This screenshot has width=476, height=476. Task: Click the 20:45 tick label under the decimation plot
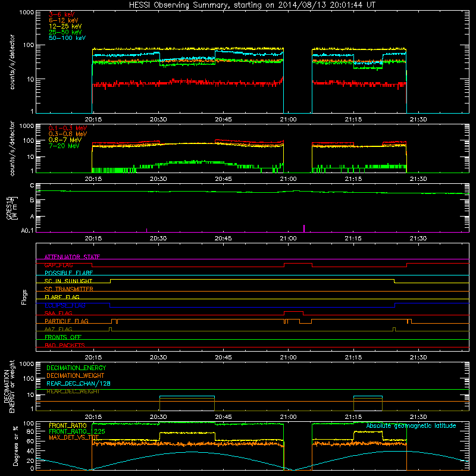(x=223, y=416)
